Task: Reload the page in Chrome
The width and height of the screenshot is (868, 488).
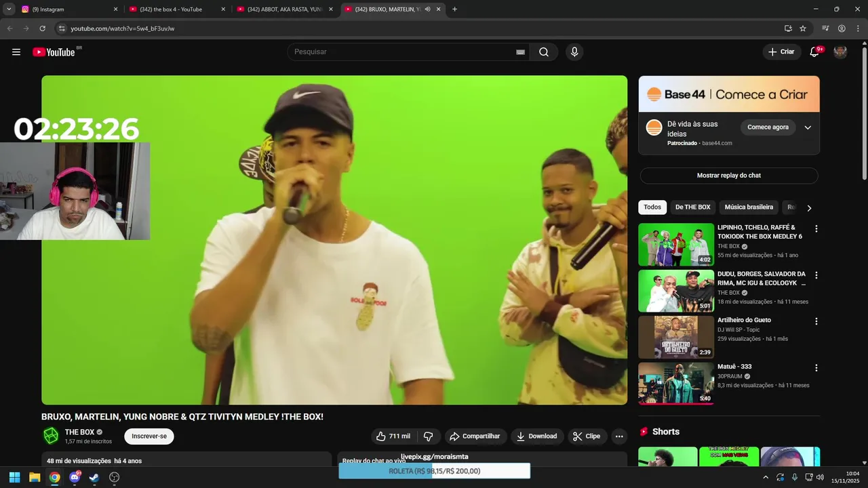Action: 42,28
